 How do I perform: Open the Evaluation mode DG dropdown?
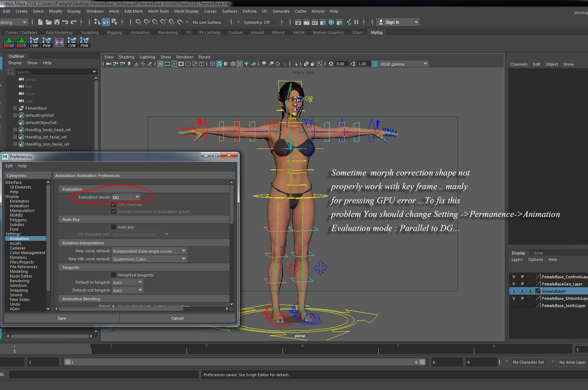coord(126,197)
